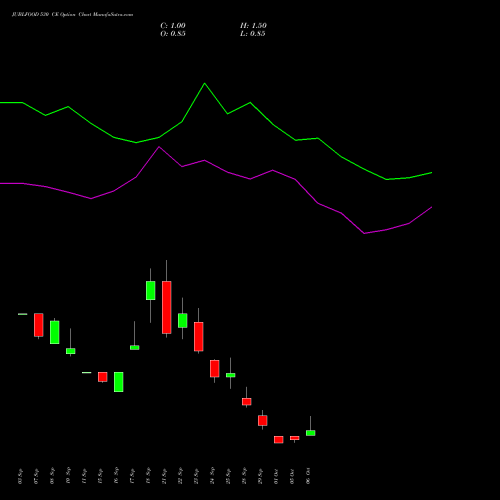
Task: Select the green candle for 22 Sep
Action: point(183,321)
